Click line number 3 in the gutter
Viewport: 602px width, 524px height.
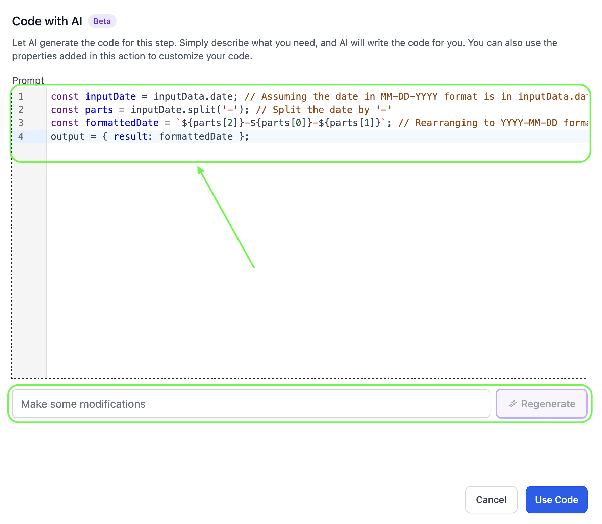tap(21, 123)
